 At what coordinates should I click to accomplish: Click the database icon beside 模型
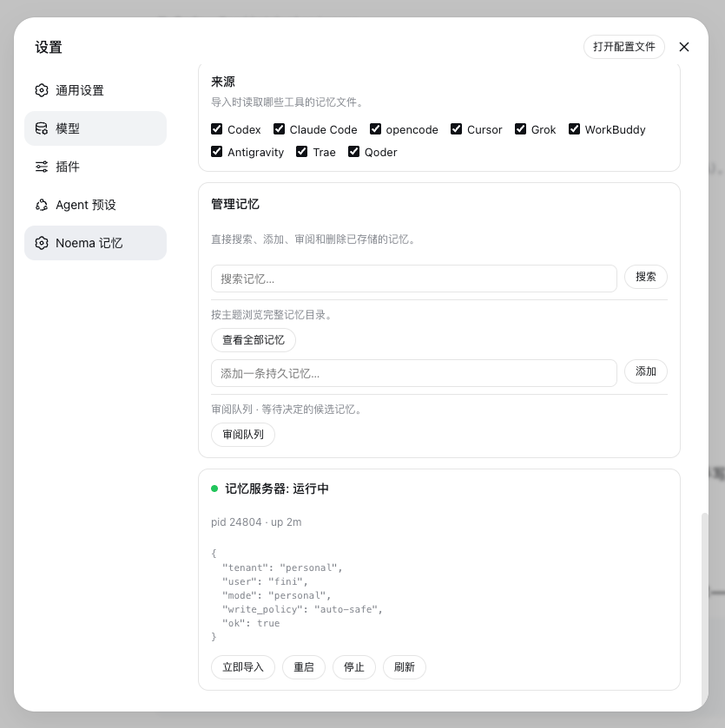tap(42, 128)
